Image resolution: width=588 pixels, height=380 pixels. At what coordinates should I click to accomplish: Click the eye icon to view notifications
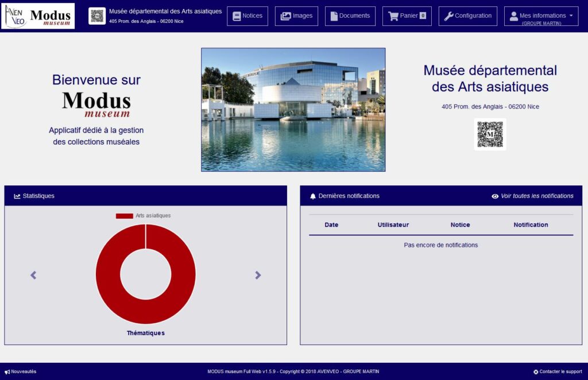(495, 196)
